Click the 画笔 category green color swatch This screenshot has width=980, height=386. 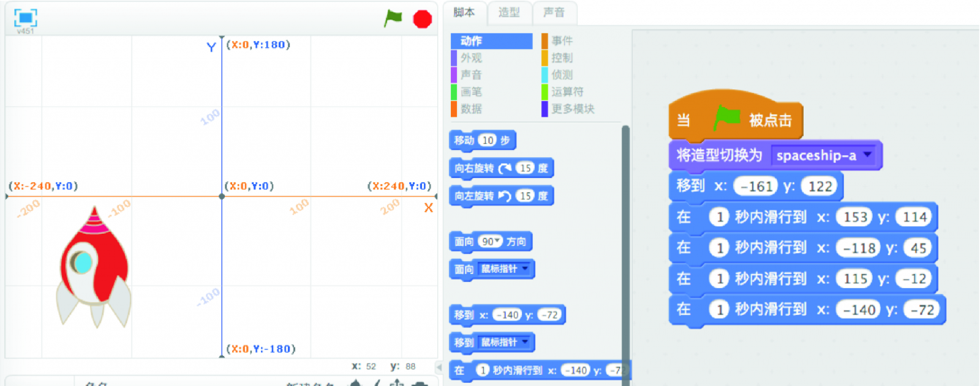(x=454, y=92)
